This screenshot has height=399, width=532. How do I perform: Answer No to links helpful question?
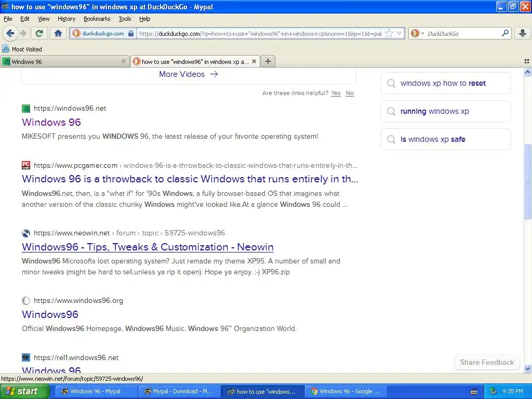(x=350, y=93)
